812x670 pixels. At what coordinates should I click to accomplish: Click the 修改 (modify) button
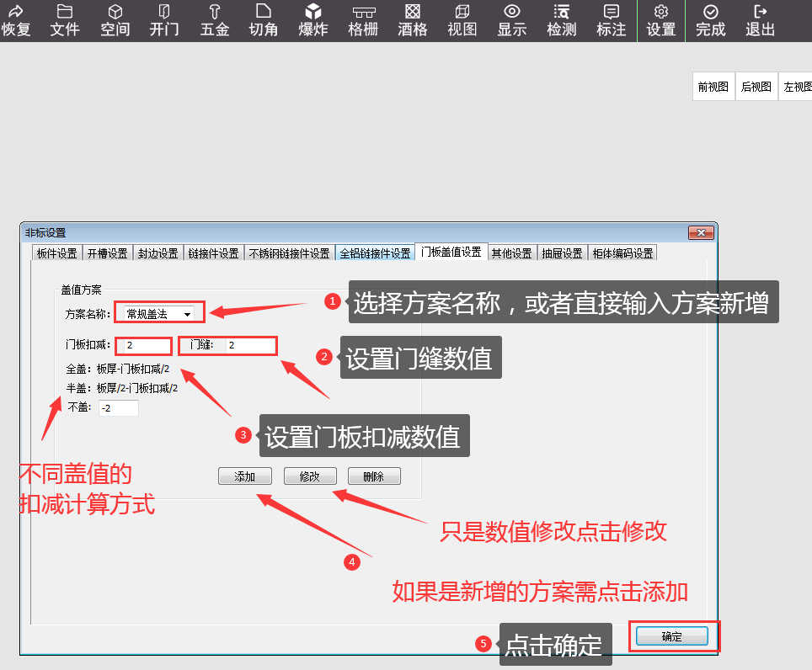pyautogui.click(x=310, y=476)
